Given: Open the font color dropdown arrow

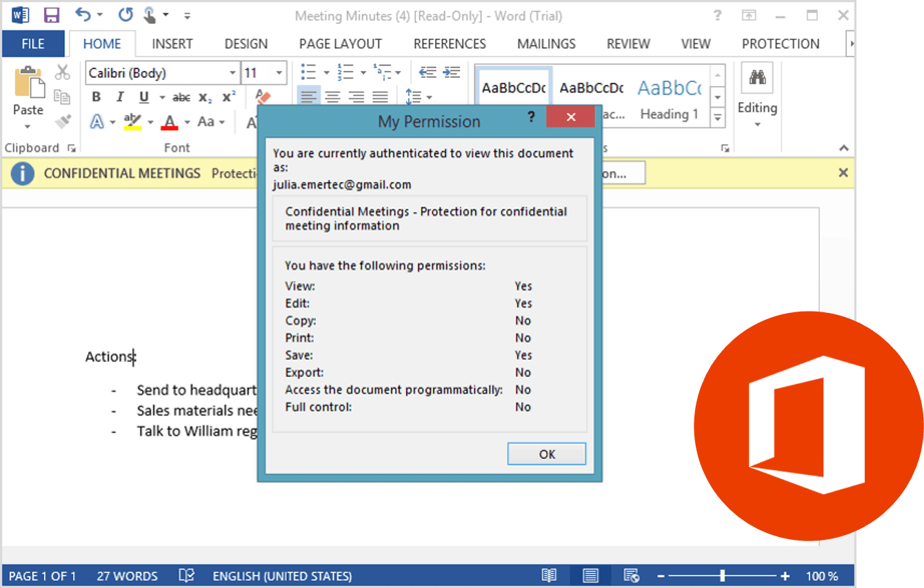Looking at the screenshot, I should tap(187, 123).
